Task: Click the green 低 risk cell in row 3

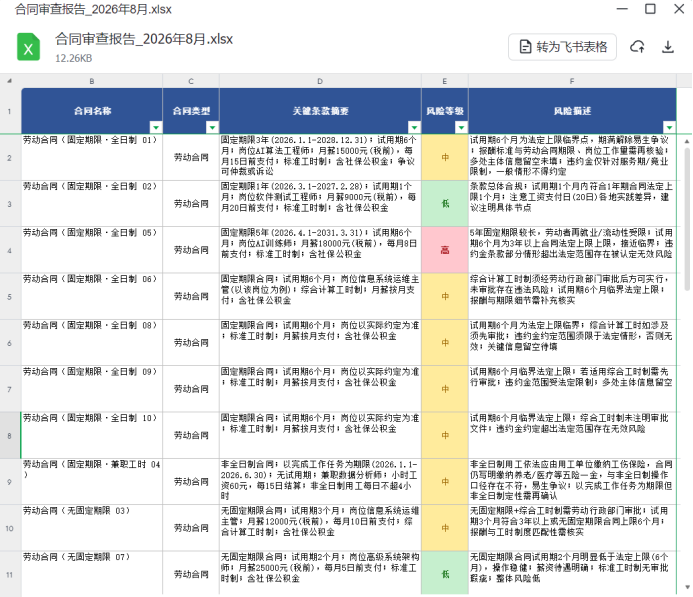Action: click(445, 204)
